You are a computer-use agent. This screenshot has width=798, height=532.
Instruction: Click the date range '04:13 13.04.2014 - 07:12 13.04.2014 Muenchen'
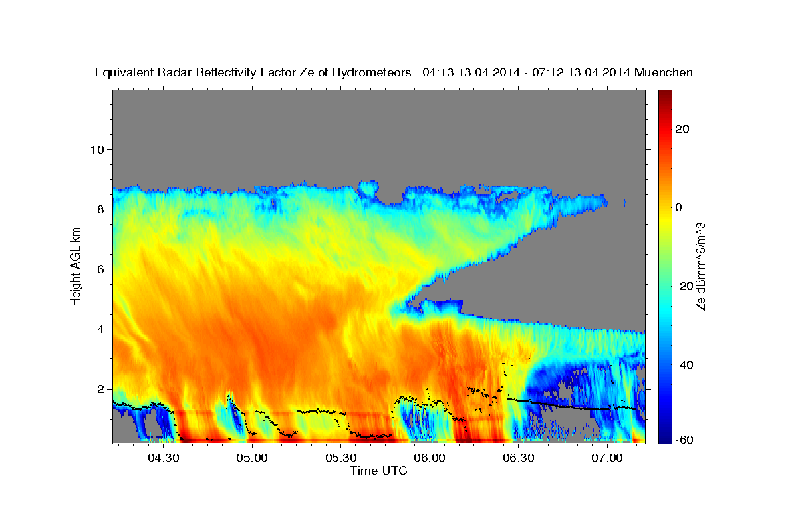557,73
